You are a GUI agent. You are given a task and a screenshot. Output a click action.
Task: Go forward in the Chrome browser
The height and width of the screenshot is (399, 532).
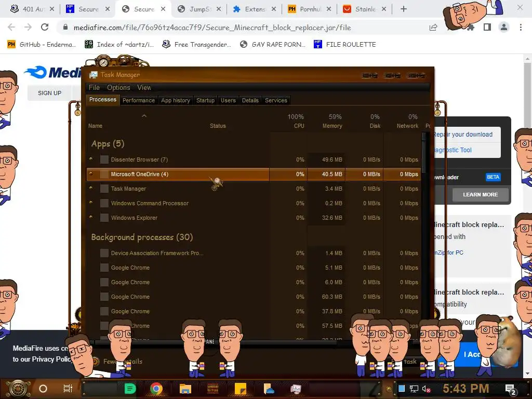28,27
